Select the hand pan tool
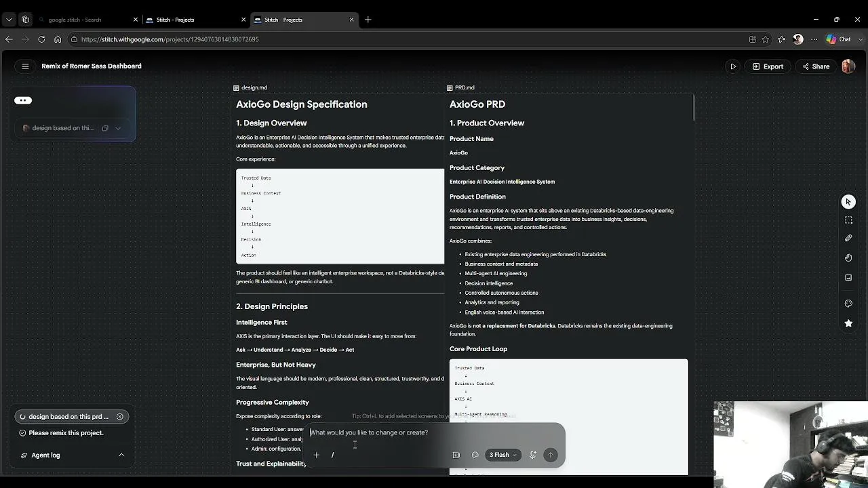The image size is (868, 488). coord(848,258)
